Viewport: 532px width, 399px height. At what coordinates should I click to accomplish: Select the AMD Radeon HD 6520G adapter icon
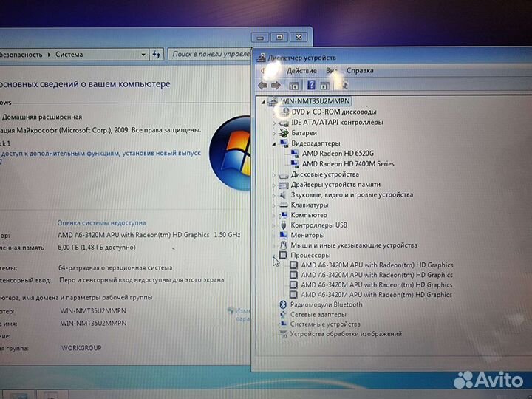point(295,154)
